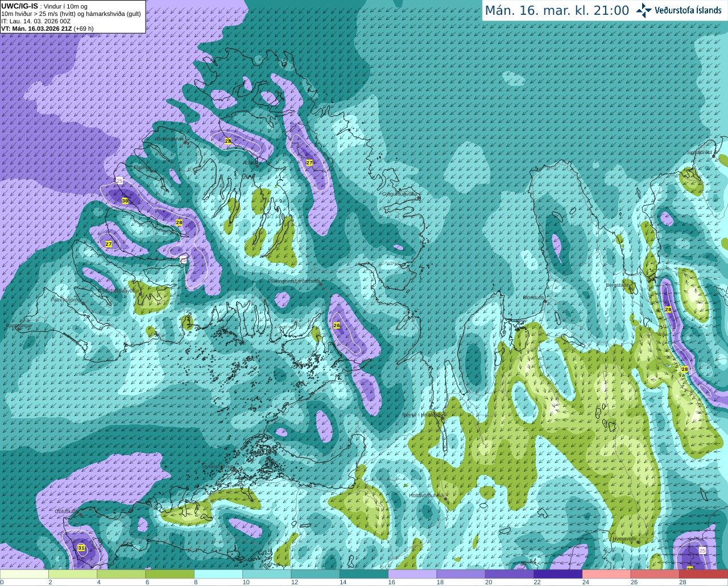Select the 12–14 m/s teal legend swatch

pyautogui.click(x=315, y=574)
